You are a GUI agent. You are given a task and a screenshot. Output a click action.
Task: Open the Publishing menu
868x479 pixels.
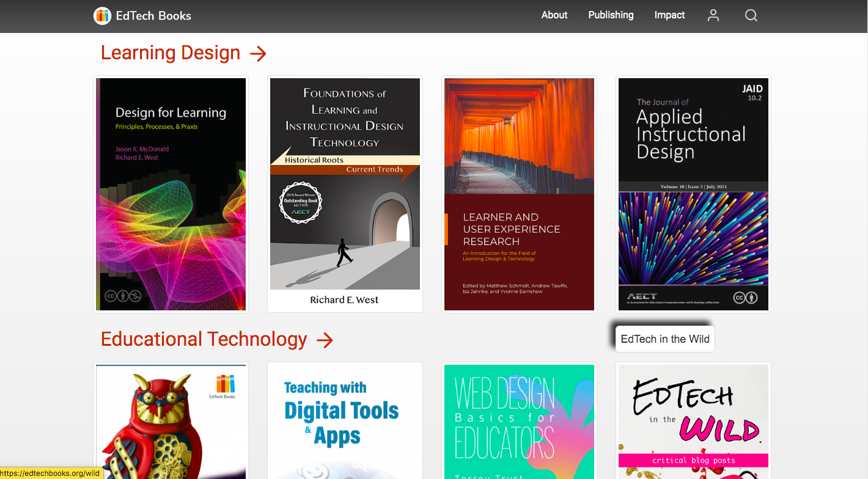tap(611, 15)
